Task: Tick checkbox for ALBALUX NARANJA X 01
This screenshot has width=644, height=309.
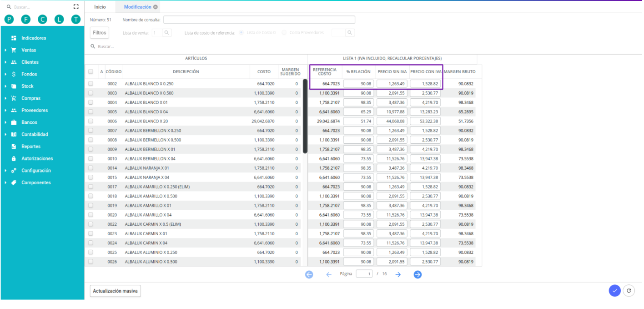Action: 91,168
